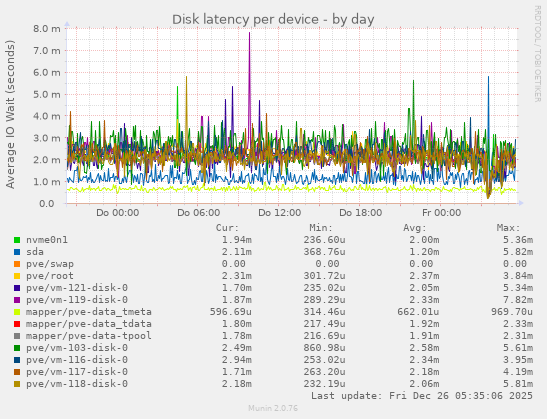
Task: Click the 2.37m average value for pve/root
Action: click(424, 276)
